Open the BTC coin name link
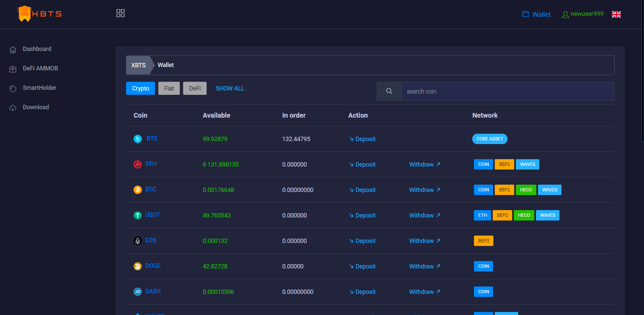Screen dimensions: 644x315 [x=151, y=189]
